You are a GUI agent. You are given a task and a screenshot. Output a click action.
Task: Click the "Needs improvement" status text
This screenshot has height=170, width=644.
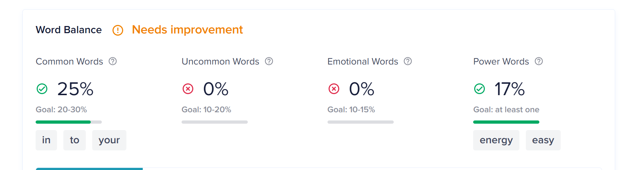point(187,30)
